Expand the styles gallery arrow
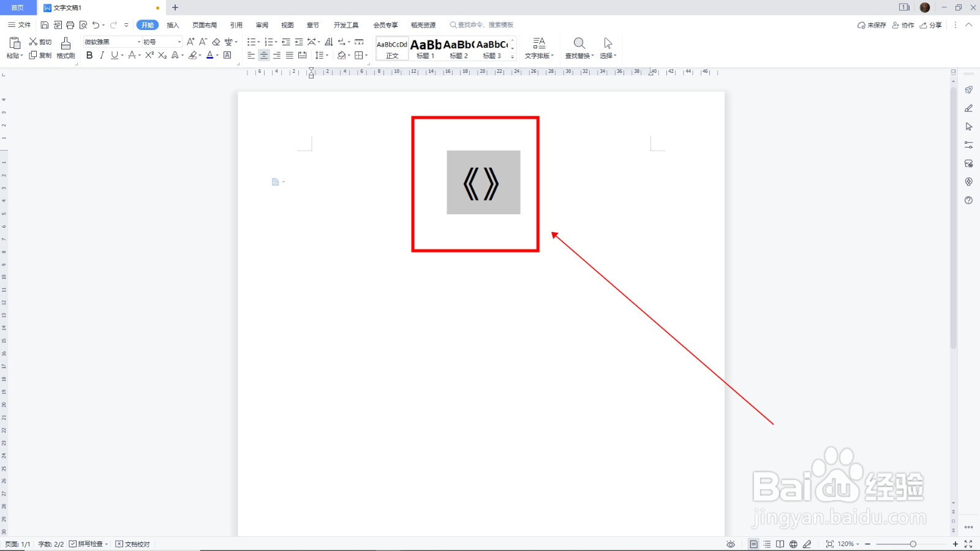 pos(513,57)
